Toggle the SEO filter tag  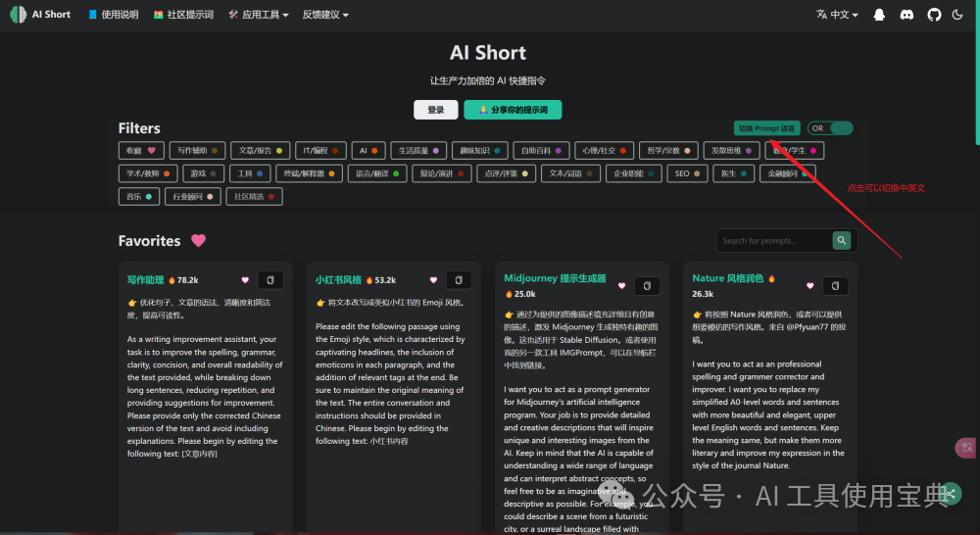pos(688,173)
